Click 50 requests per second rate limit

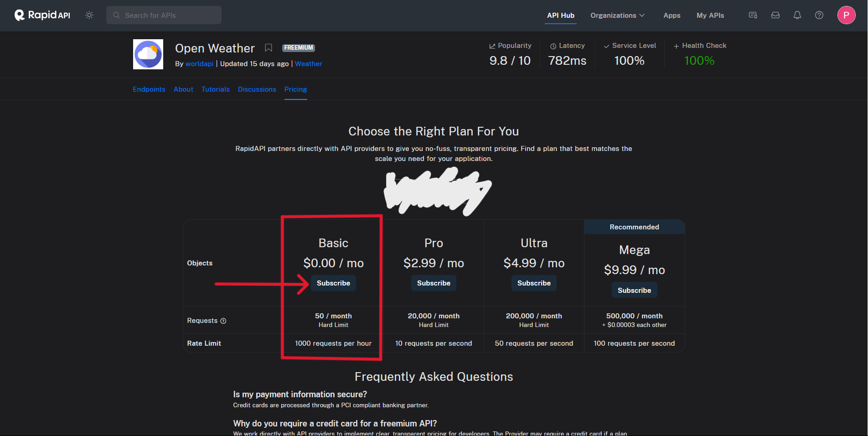[x=534, y=343]
